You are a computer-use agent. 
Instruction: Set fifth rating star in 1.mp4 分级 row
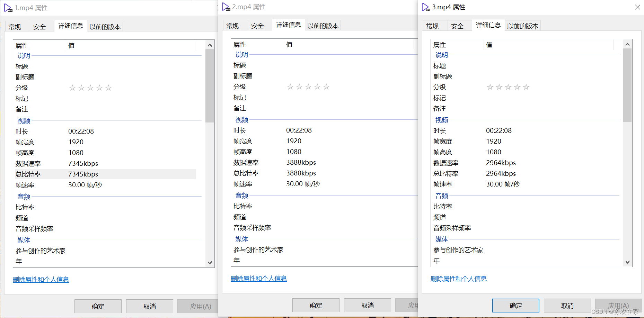click(x=108, y=88)
